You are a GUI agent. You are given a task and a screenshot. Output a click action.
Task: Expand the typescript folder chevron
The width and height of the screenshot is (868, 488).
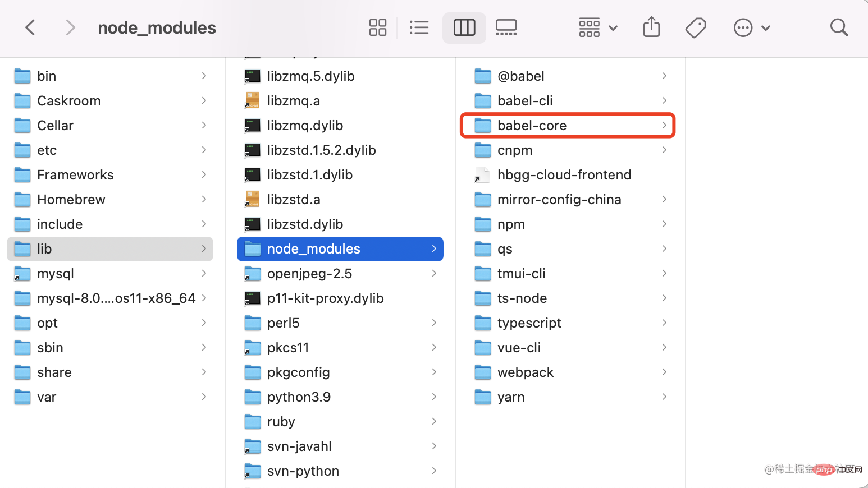point(664,323)
